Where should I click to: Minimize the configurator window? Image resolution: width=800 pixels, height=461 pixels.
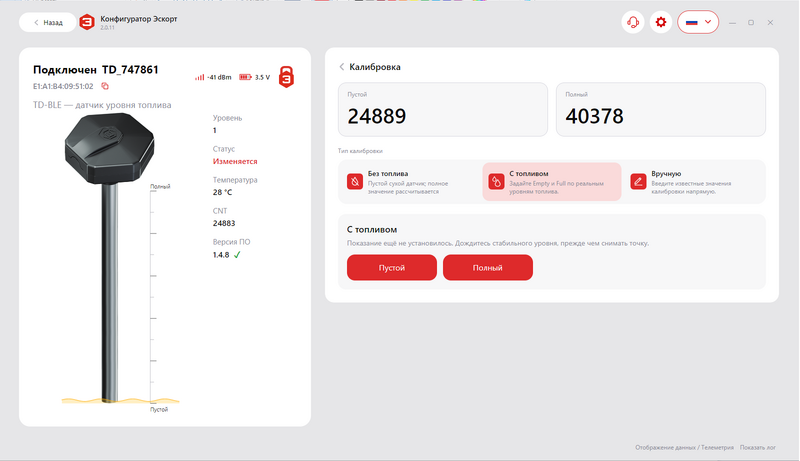click(733, 22)
